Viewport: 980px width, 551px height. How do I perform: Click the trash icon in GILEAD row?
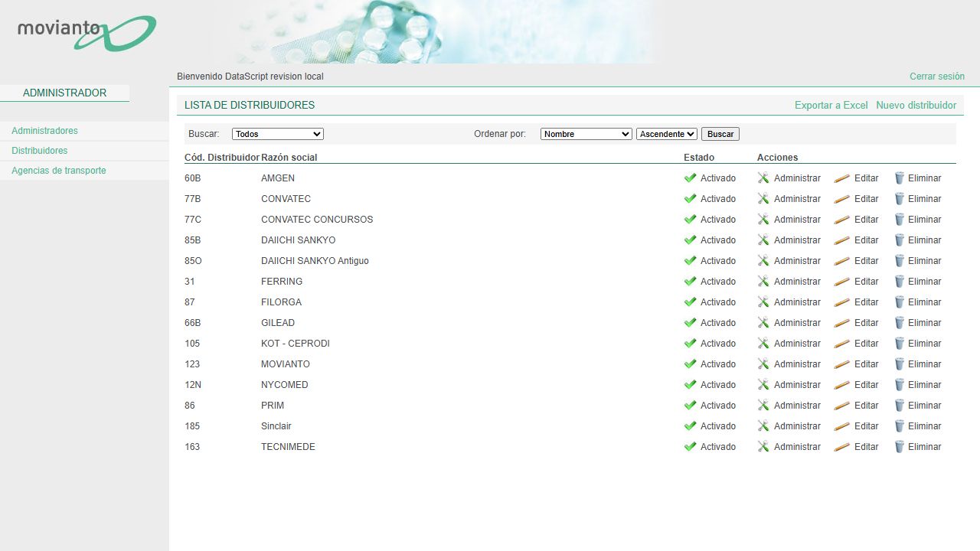900,323
